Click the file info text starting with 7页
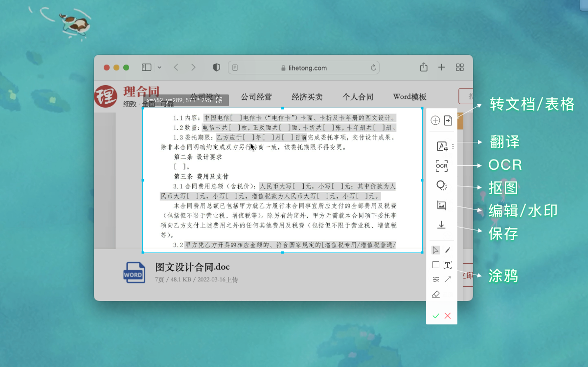The height and width of the screenshot is (367, 588). pyautogui.click(x=196, y=280)
